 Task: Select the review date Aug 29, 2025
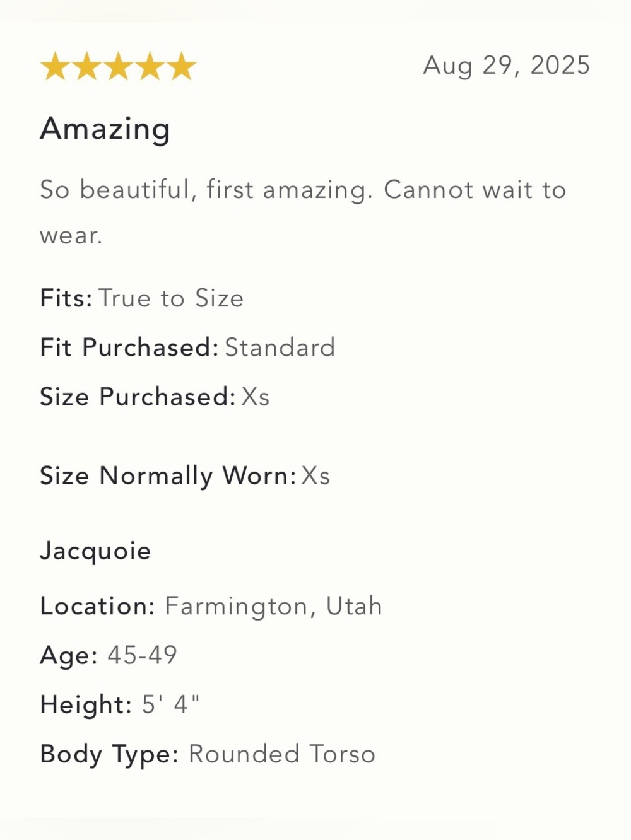507,66
